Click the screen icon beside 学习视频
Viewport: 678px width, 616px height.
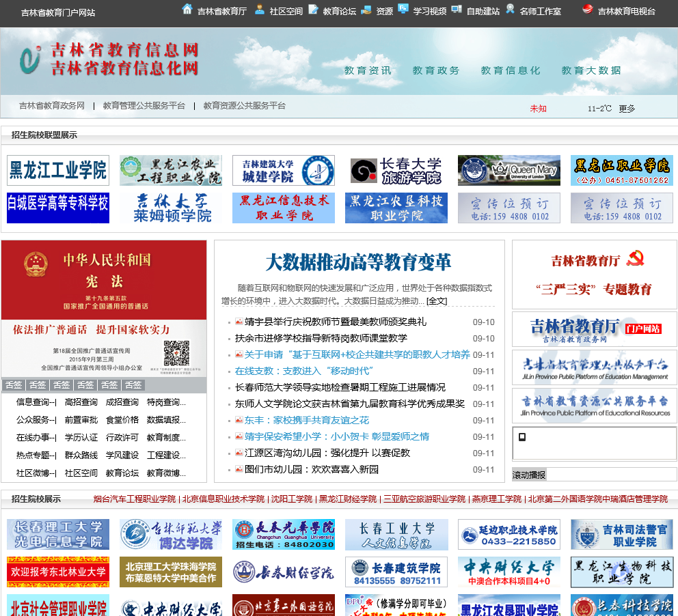[x=403, y=9]
